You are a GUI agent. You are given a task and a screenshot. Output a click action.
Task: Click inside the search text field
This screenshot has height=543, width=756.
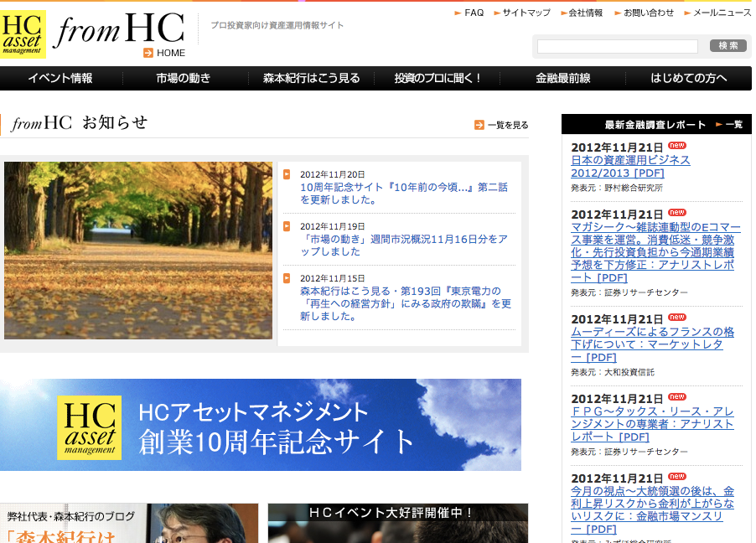click(617, 46)
